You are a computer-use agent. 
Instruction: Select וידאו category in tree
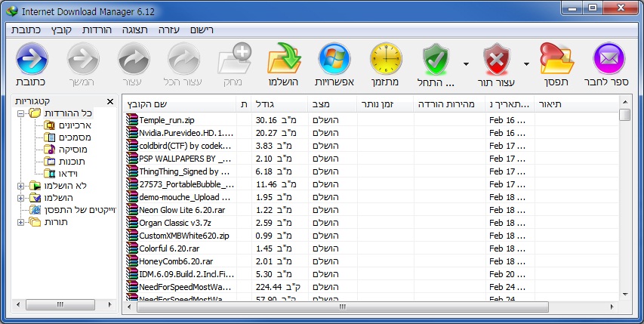click(x=68, y=174)
